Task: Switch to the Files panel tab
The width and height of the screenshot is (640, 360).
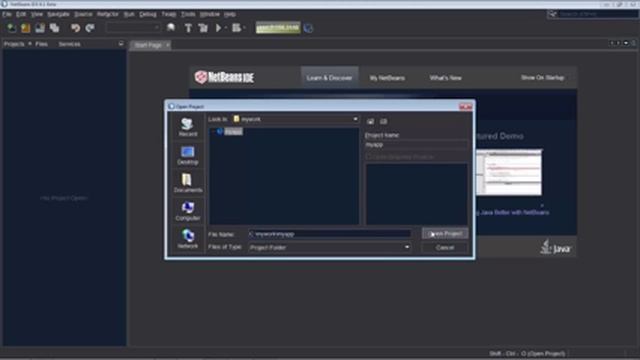Action: 41,44
